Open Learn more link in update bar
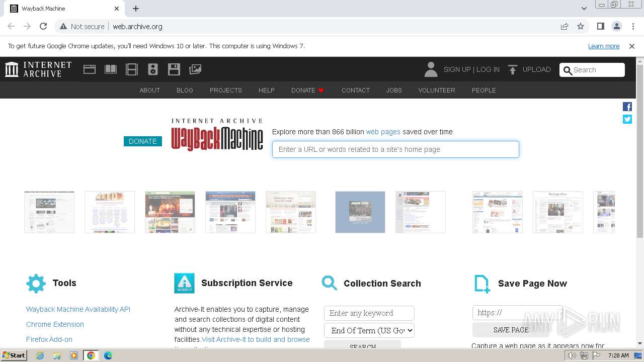This screenshot has height=362, width=644. click(604, 46)
